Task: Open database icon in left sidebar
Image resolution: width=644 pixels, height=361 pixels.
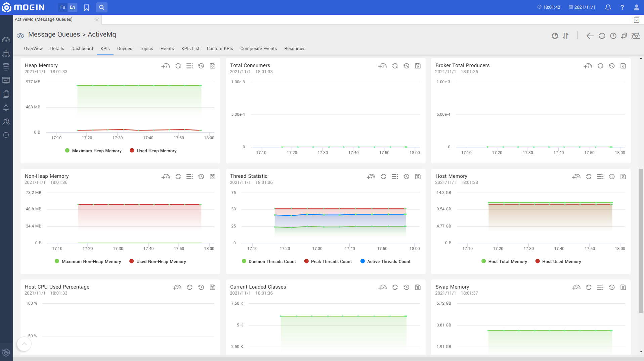Action: [x=6, y=67]
